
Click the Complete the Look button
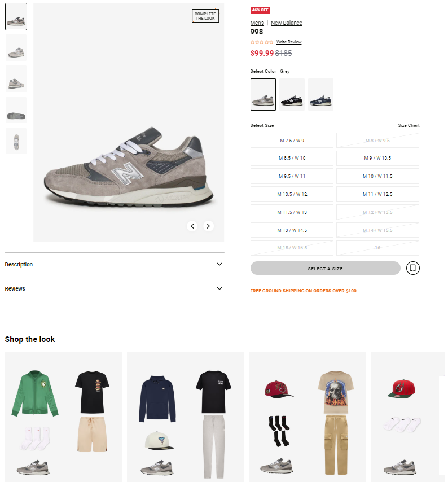205,16
